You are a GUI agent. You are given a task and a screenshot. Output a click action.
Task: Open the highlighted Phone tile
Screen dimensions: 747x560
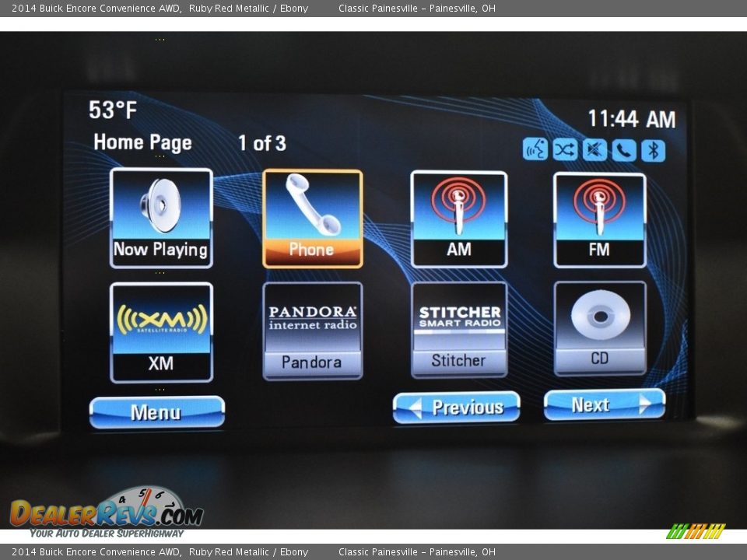[313, 219]
